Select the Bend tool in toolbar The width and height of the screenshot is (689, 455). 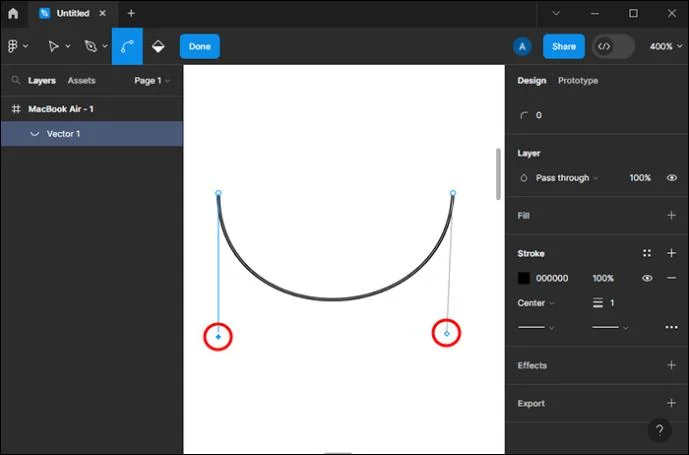127,46
